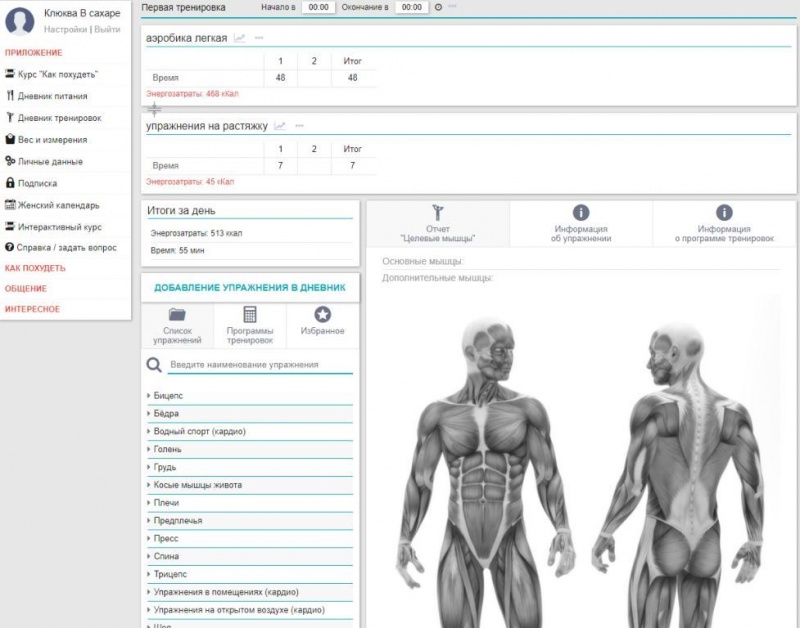Image resolution: width=800 pixels, height=628 pixels.
Task: Click the Отчет Целевые мышцы dumbbell icon
Action: point(438,212)
